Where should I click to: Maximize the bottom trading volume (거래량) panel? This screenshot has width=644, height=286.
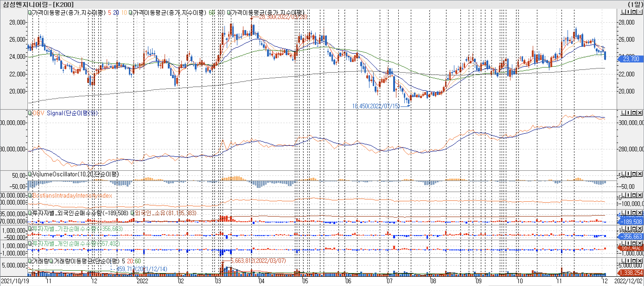click(x=634, y=261)
